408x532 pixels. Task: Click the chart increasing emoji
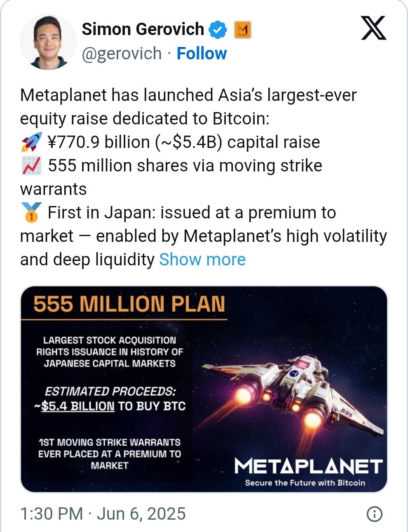point(31,166)
